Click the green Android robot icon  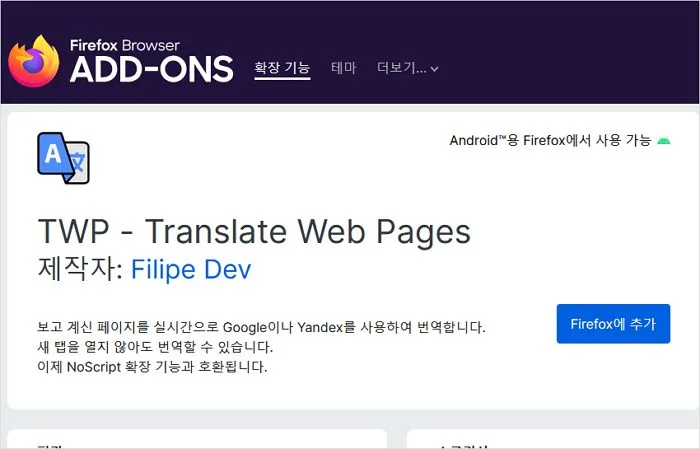(x=664, y=141)
